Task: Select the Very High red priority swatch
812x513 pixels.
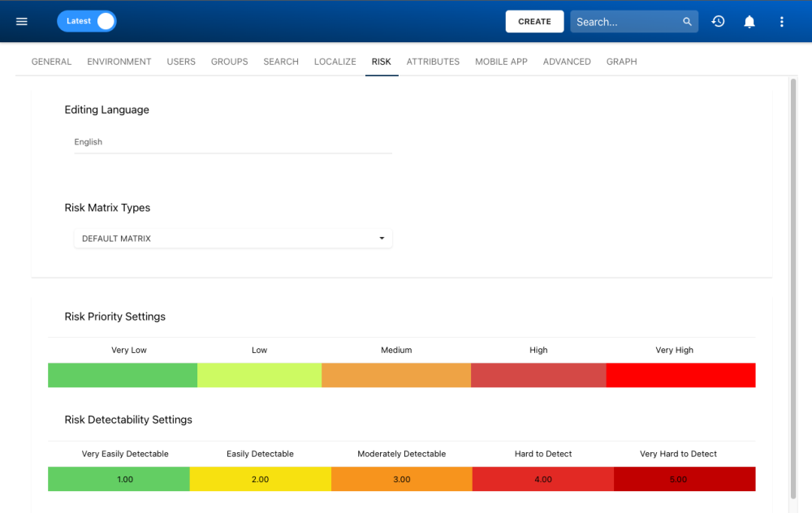Action: 681,375
